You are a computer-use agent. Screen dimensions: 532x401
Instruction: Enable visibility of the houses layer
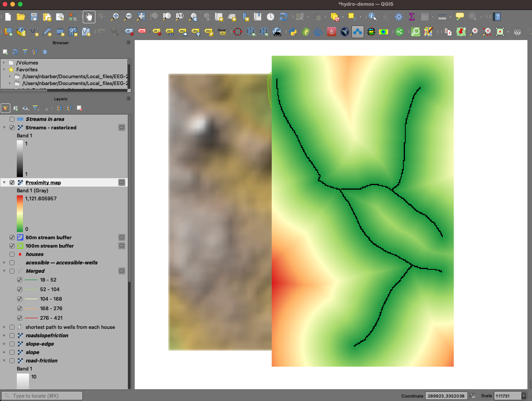12,254
